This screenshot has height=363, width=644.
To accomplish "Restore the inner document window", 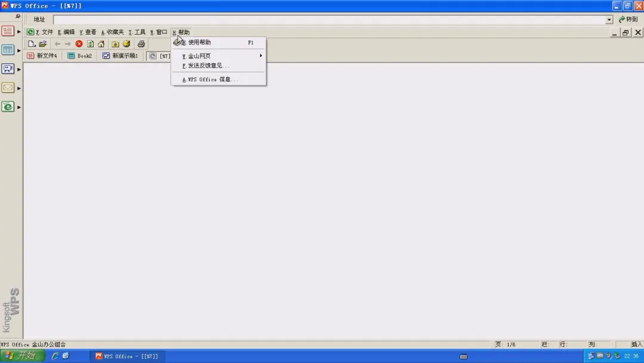I will coord(626,32).
